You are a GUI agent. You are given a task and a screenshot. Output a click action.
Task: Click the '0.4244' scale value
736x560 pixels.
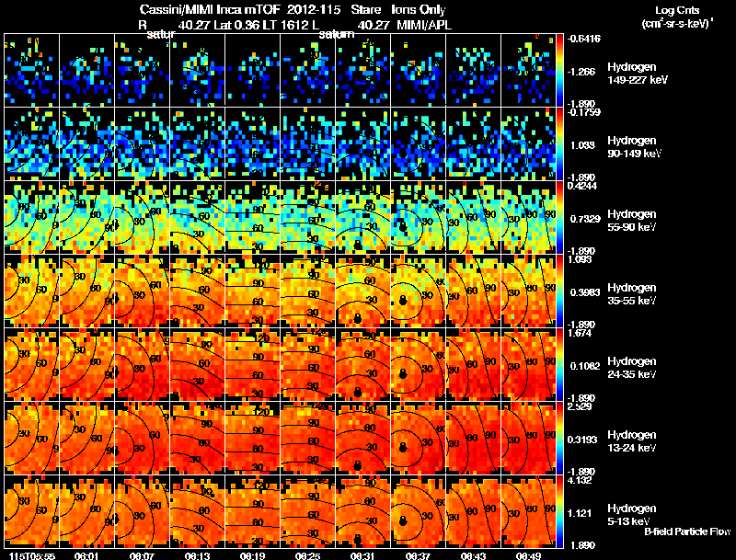click(582, 186)
